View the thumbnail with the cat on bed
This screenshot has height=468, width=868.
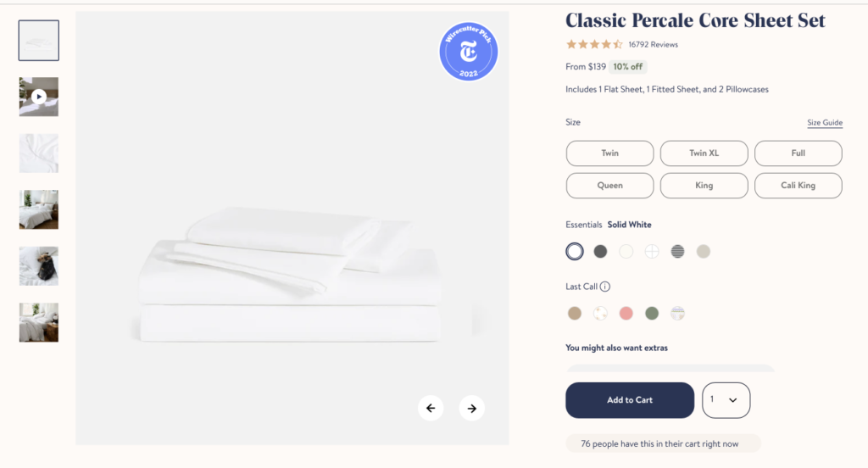click(39, 266)
